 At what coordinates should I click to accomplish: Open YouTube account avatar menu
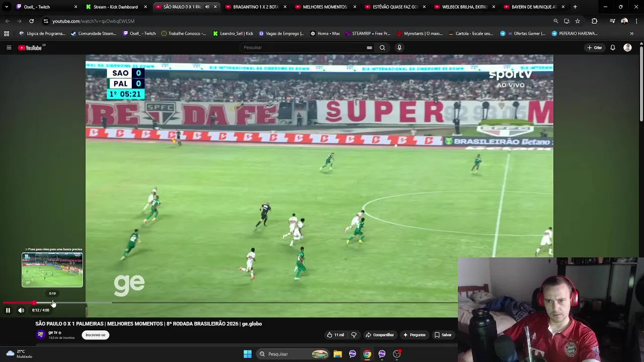coord(627,48)
